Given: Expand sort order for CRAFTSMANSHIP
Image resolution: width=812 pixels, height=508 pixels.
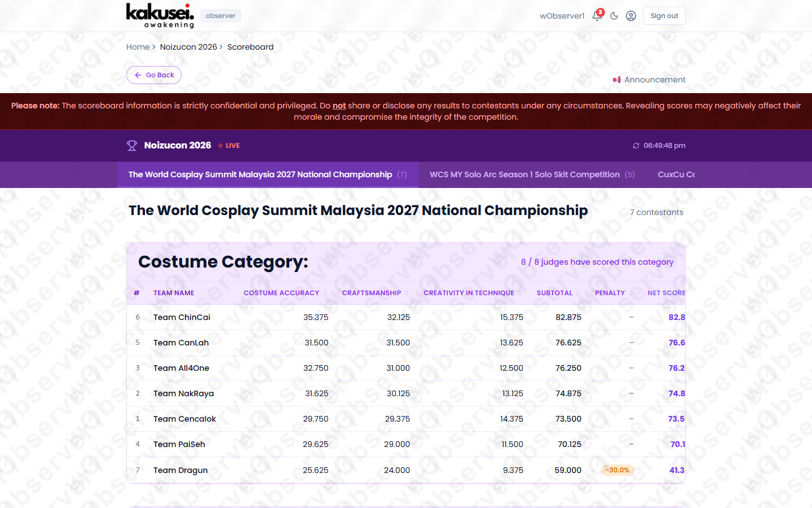Looking at the screenshot, I should 407,292.
